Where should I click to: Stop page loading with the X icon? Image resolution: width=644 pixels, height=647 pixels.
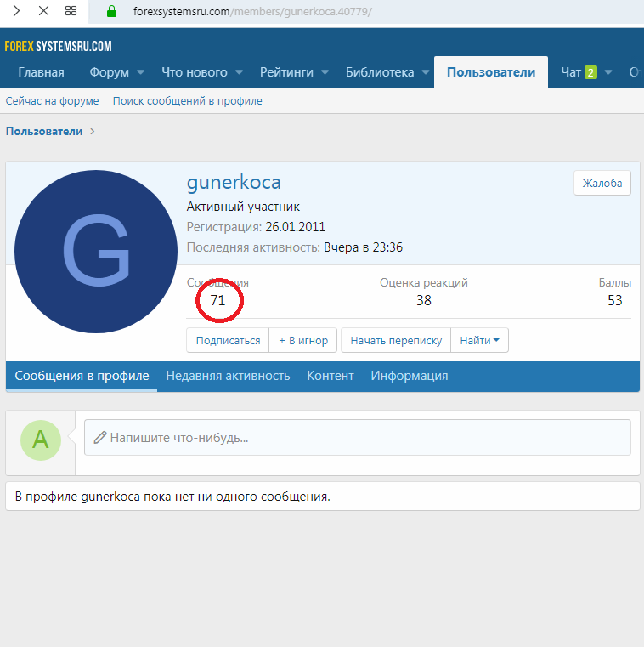pyautogui.click(x=43, y=11)
